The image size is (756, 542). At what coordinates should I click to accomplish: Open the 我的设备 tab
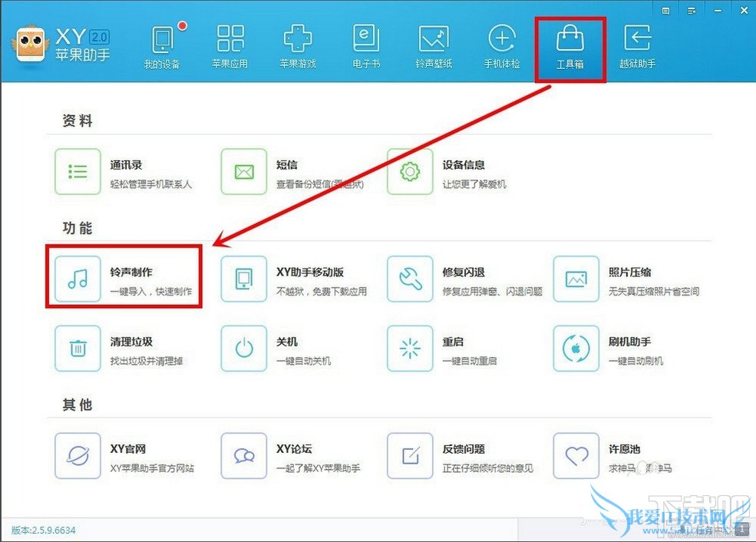coord(162,48)
